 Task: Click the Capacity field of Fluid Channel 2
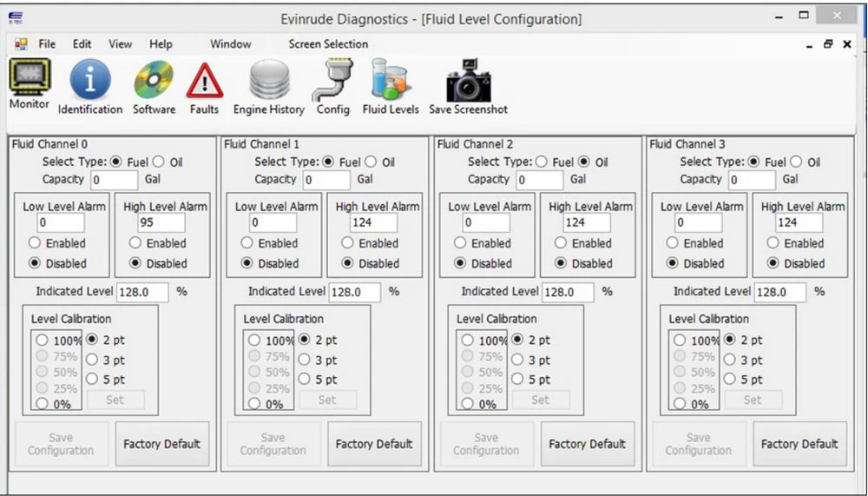[x=540, y=180]
